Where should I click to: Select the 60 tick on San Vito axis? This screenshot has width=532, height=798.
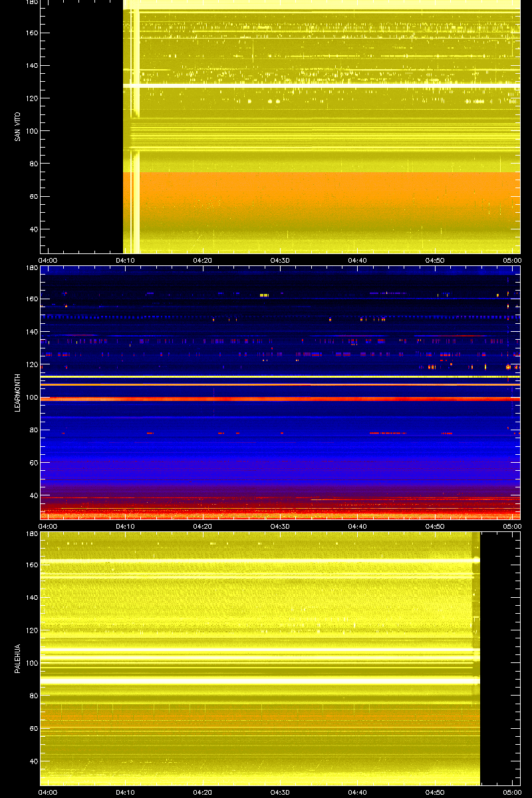tap(33, 197)
